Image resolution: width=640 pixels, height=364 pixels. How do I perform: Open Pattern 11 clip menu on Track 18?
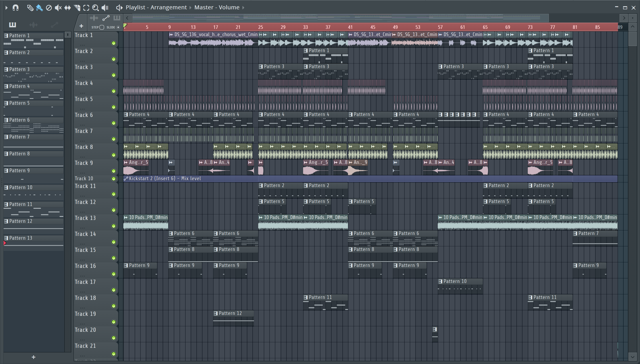(x=306, y=297)
